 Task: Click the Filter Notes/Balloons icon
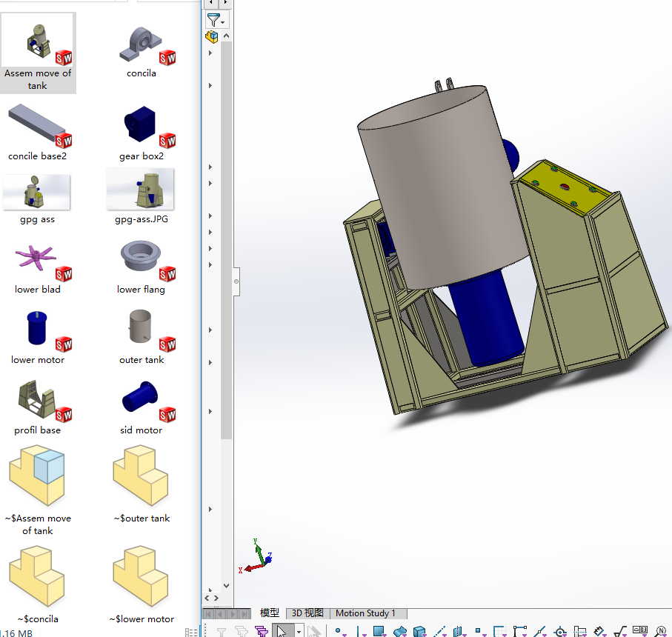pyautogui.click(x=660, y=631)
